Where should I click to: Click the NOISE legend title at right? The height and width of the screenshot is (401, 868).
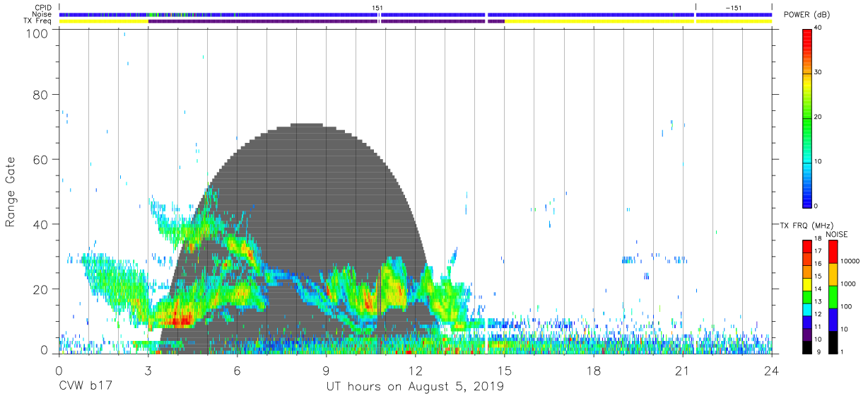[837, 234]
